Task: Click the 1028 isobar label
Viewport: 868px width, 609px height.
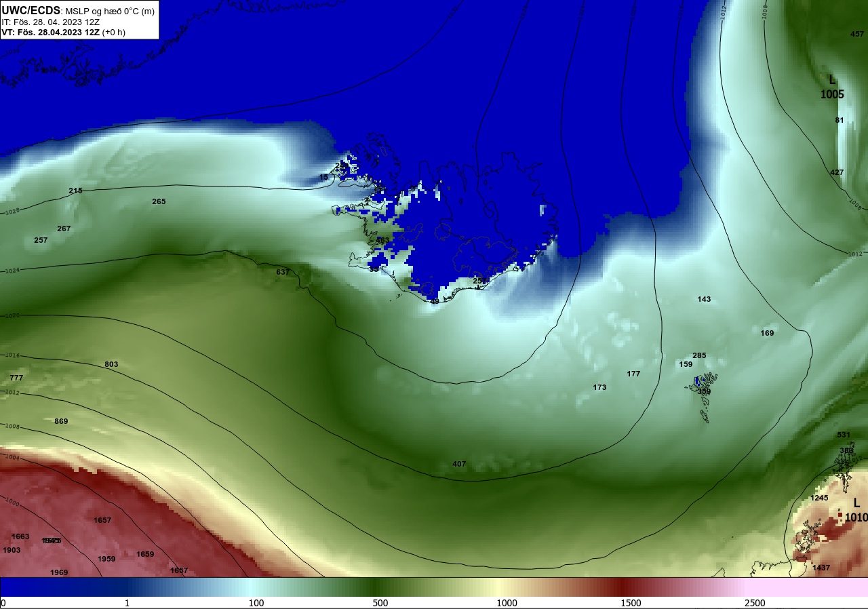Action: pyautogui.click(x=12, y=211)
